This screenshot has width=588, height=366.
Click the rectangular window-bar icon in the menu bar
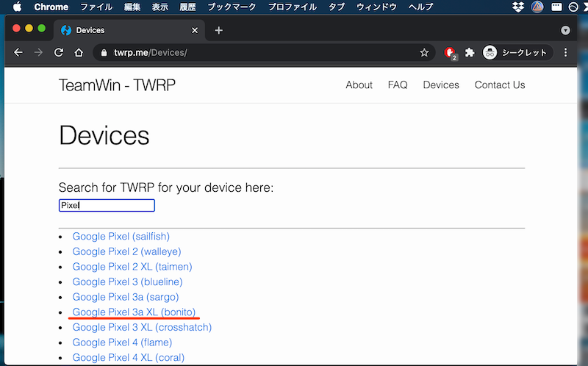[x=556, y=7]
